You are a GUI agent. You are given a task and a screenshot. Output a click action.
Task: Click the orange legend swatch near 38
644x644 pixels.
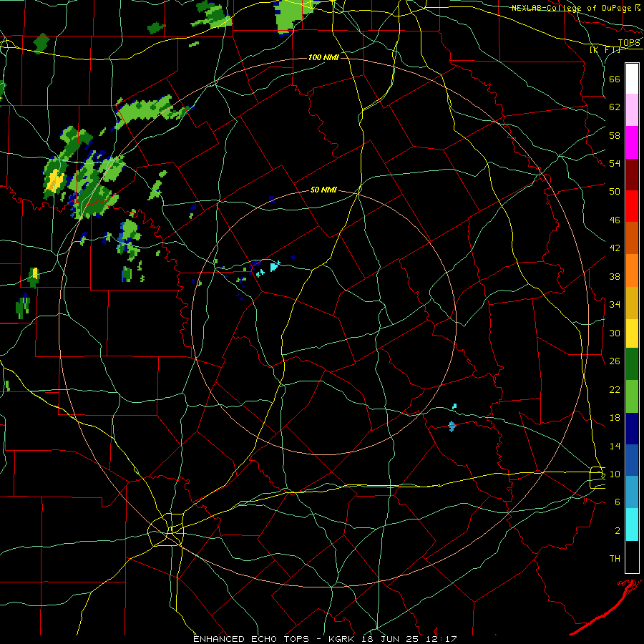pyautogui.click(x=632, y=270)
